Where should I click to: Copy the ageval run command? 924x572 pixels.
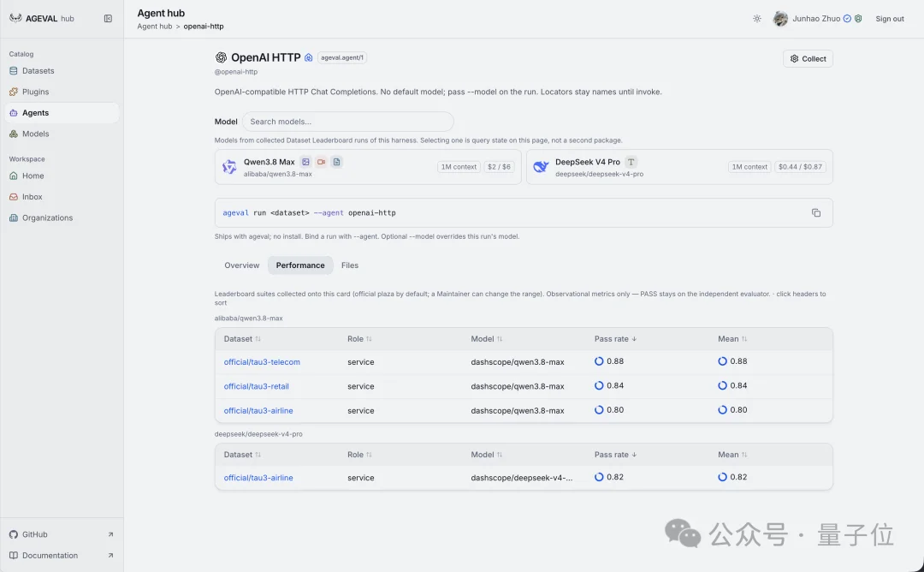click(816, 213)
